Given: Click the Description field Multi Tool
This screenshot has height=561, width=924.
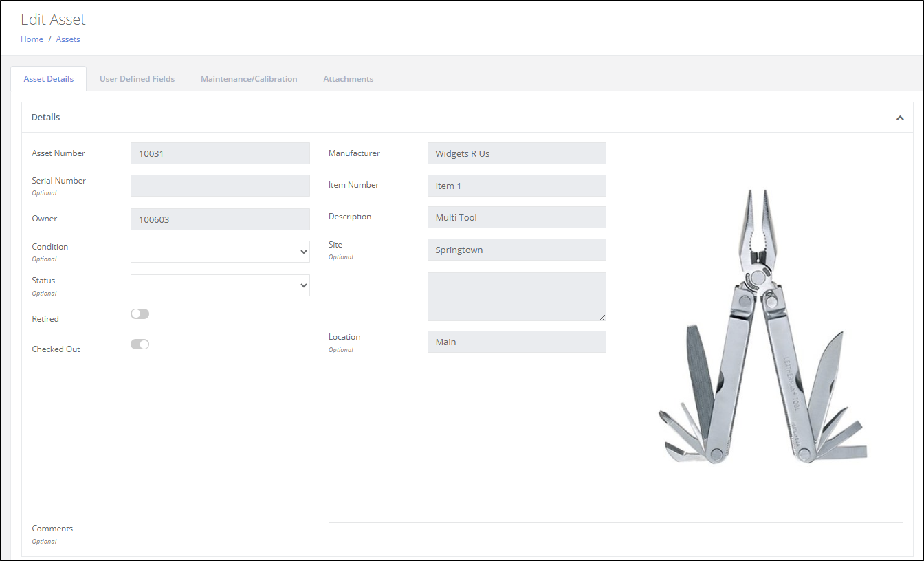Looking at the screenshot, I should coord(517,217).
